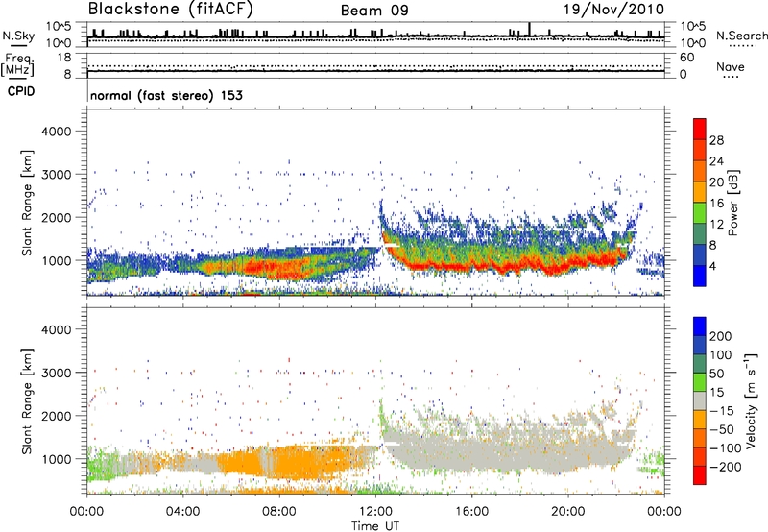Image resolution: width=768 pixels, height=532 pixels.
Task: Click the '16:00' time axis label
Action: pos(471,512)
